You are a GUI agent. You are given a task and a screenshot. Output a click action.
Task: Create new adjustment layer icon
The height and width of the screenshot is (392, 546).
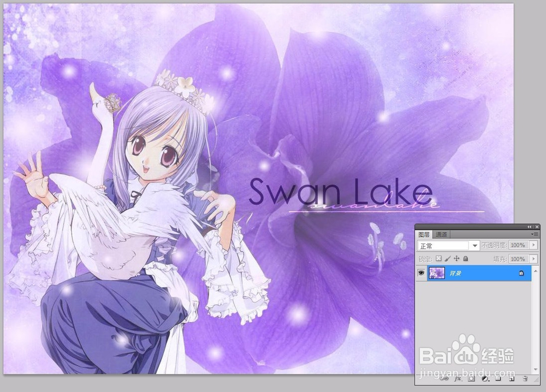click(485, 379)
